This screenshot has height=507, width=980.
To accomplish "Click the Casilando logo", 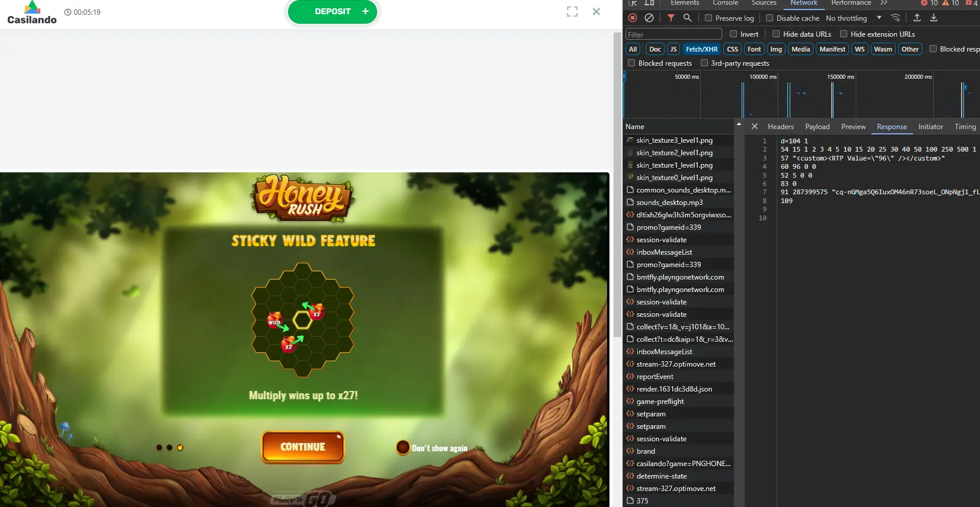I will coord(32,12).
